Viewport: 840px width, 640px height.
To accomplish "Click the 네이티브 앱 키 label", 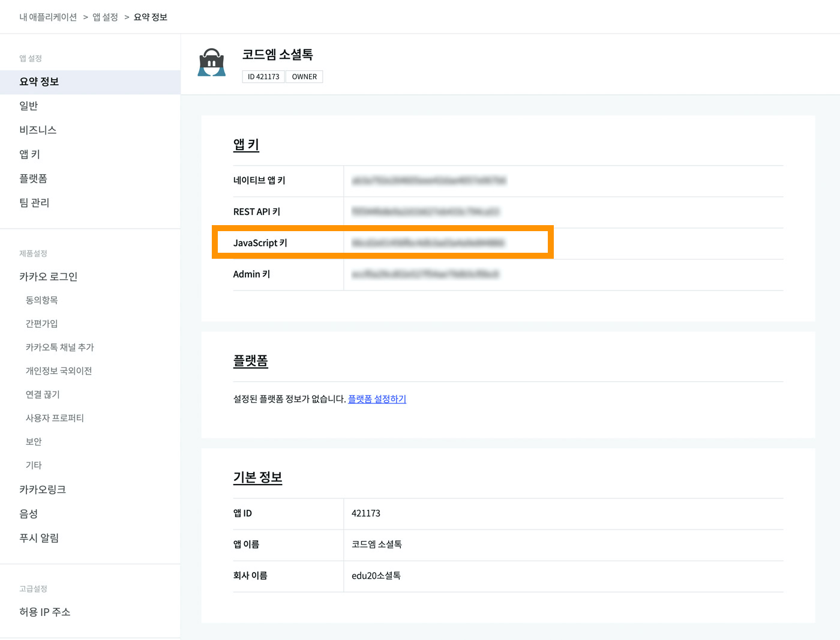I will click(x=259, y=180).
